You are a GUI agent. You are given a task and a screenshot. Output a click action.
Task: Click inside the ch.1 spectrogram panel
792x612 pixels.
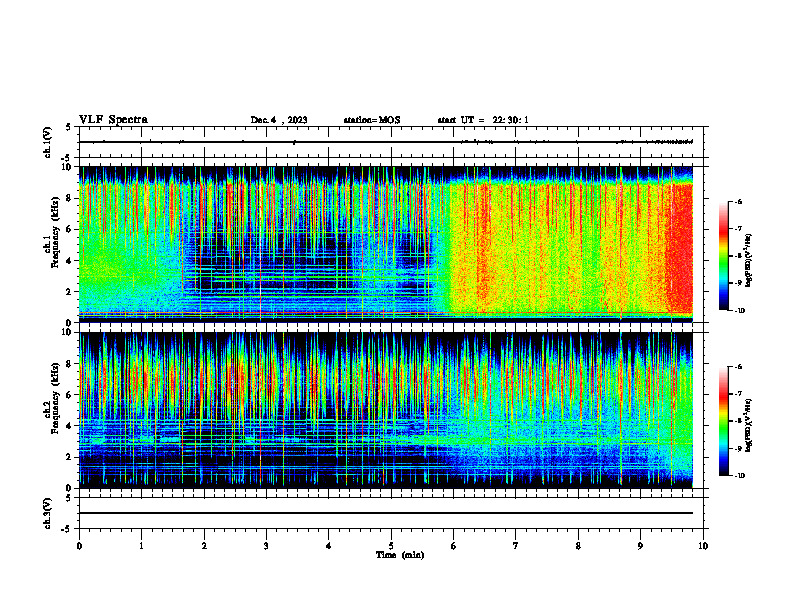386,244
